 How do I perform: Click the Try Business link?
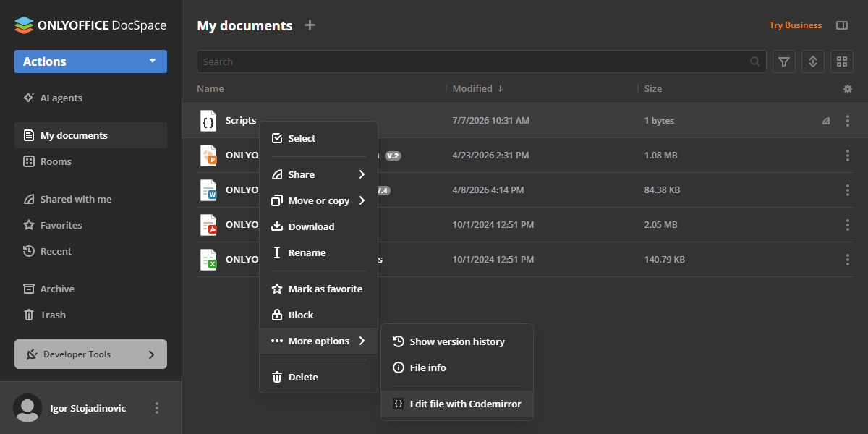795,25
